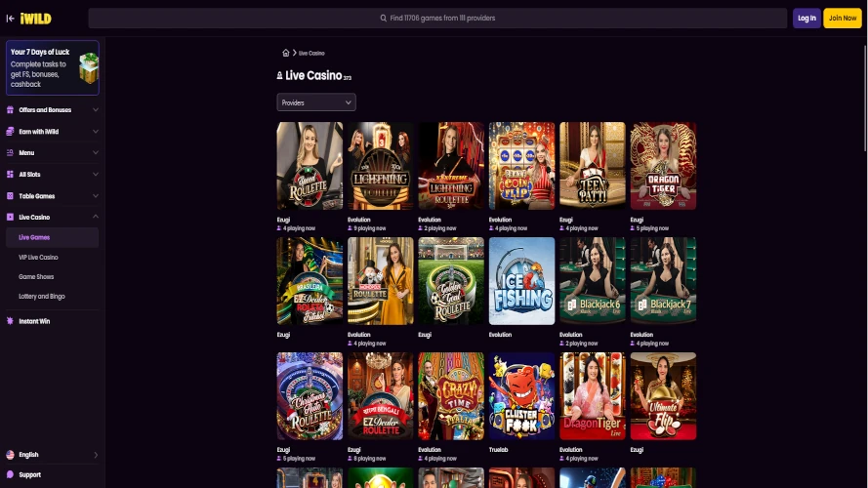Click the Support chat icon
The image size is (868, 488).
[10, 474]
